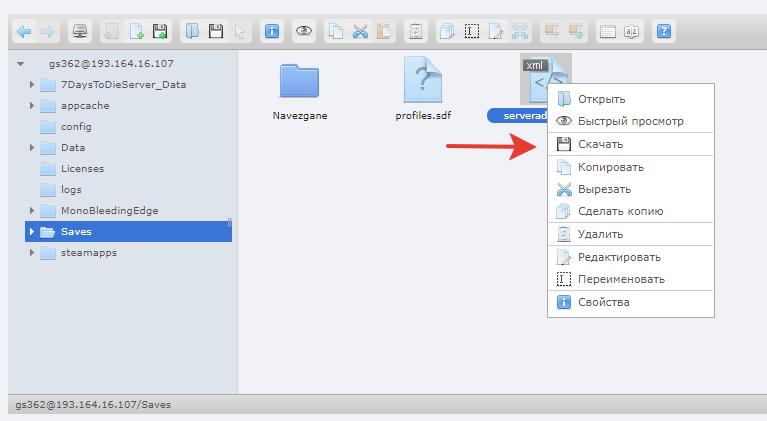
Task: Expand the Saves folder arrow
Action: pos(32,232)
